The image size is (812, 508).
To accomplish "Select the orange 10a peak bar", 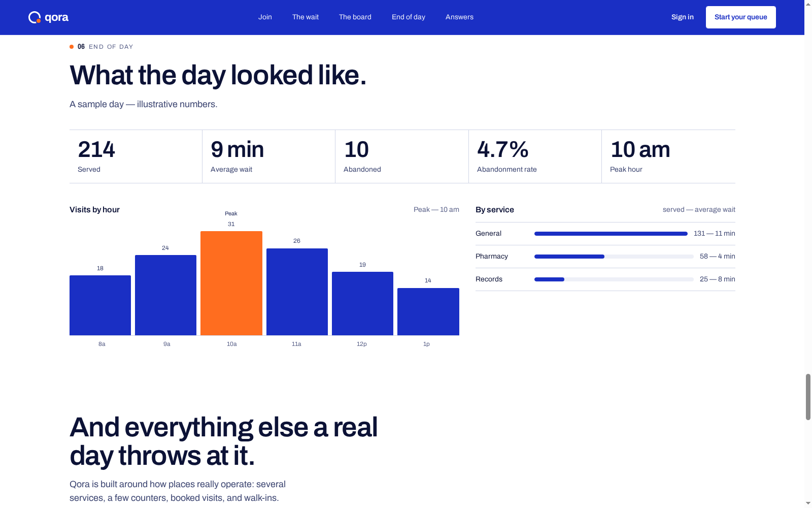I will 231,283.
